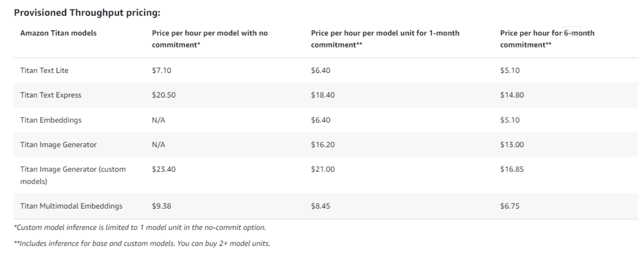Select the Amazon Titan models column header
This screenshot has width=644, height=255.
pyautogui.click(x=58, y=33)
